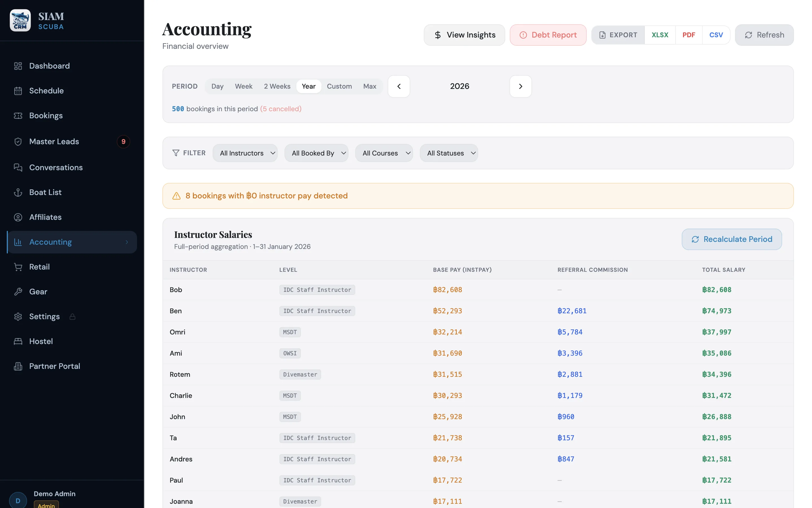Click the Retail shopping cart icon
This screenshot has width=812, height=508.
(18, 267)
